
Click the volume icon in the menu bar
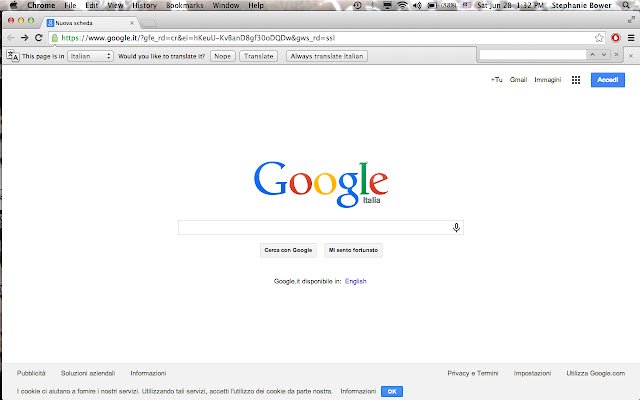[417, 5]
